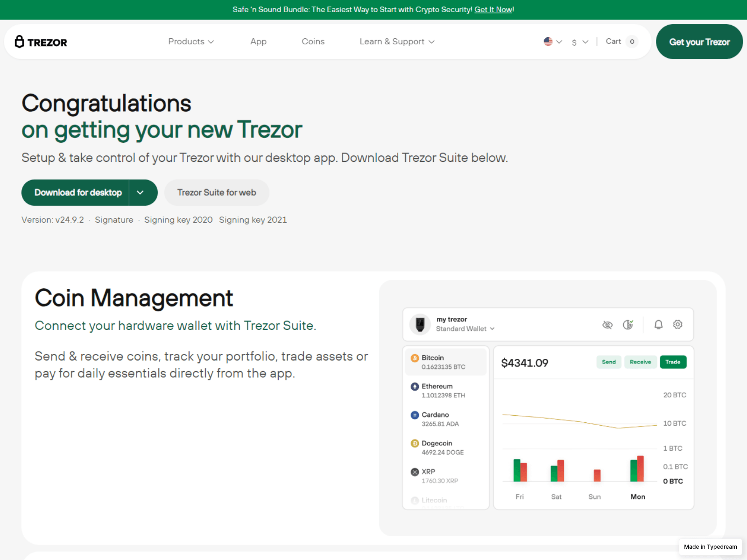747x560 pixels.
Task: Click the 20 BTC axis label
Action: (675, 395)
